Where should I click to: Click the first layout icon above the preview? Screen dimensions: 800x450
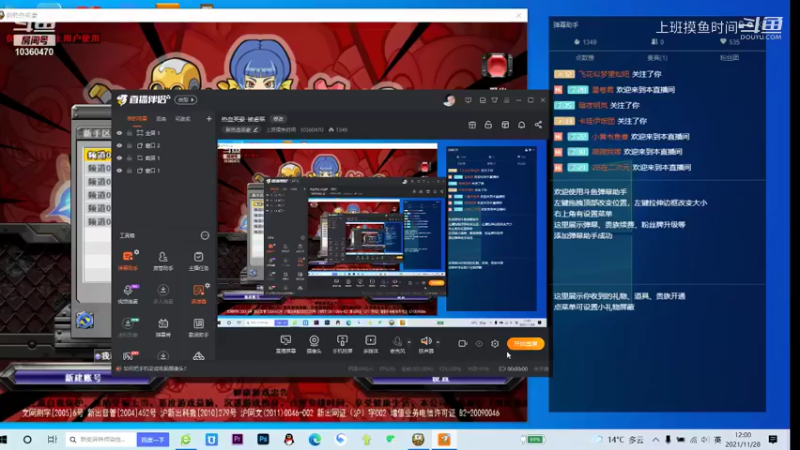(472, 125)
